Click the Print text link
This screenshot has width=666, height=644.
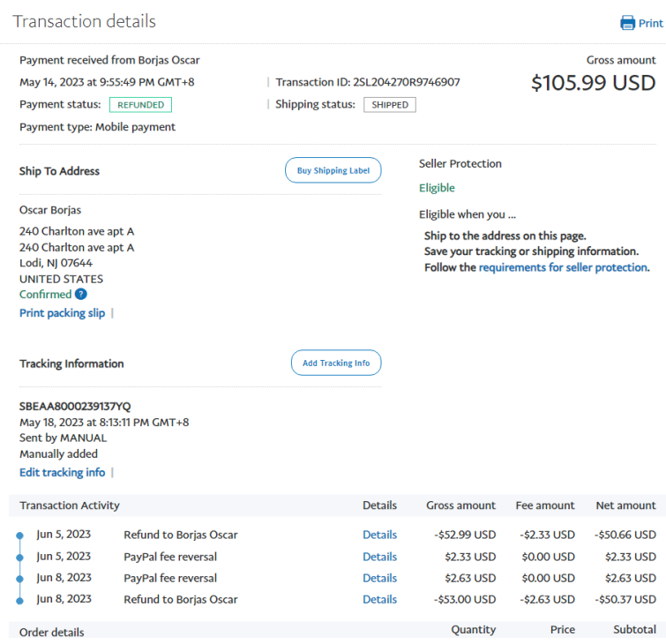[x=651, y=24]
